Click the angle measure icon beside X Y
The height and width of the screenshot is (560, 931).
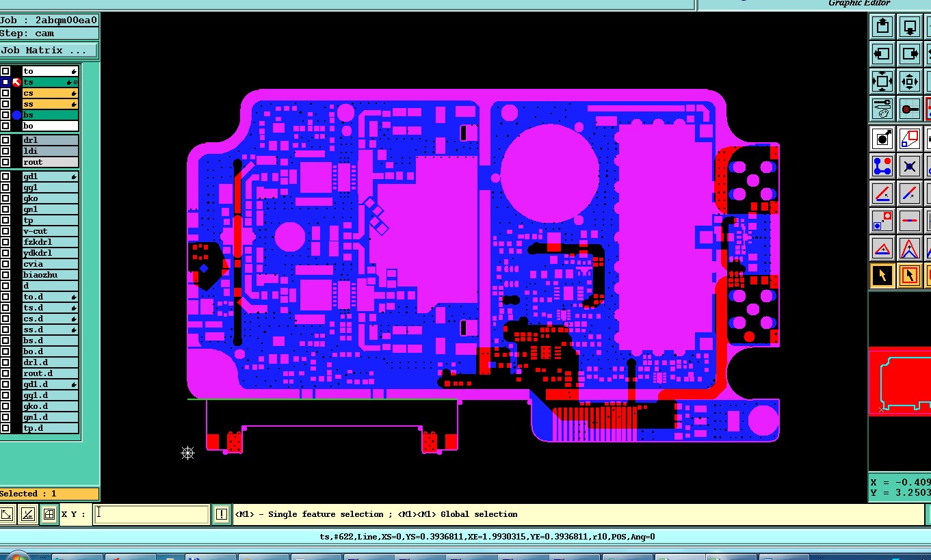pos(28,514)
